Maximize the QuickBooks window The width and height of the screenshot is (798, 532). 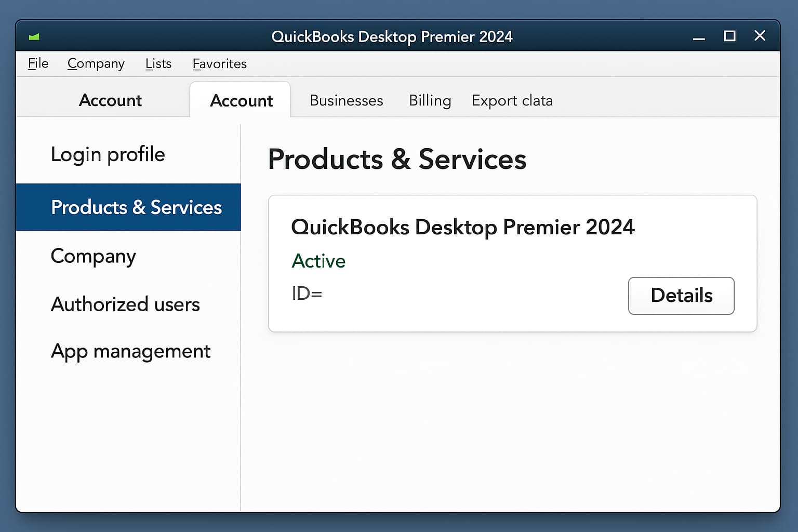[x=729, y=36]
